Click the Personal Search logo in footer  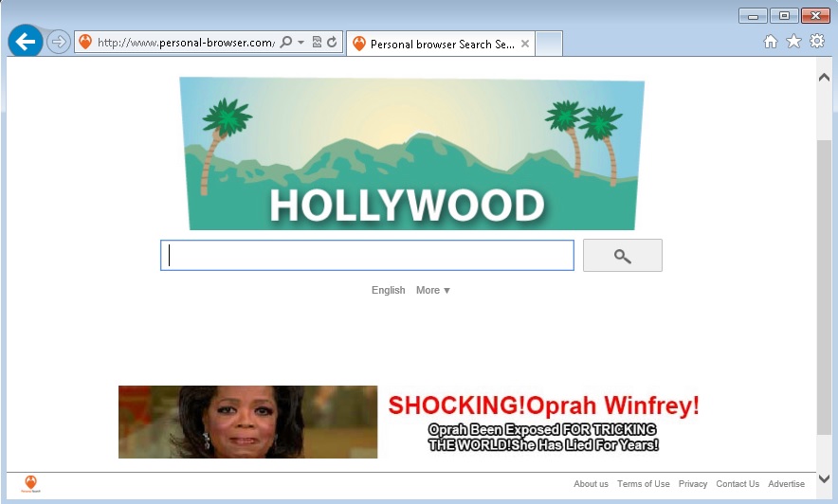[x=31, y=484]
